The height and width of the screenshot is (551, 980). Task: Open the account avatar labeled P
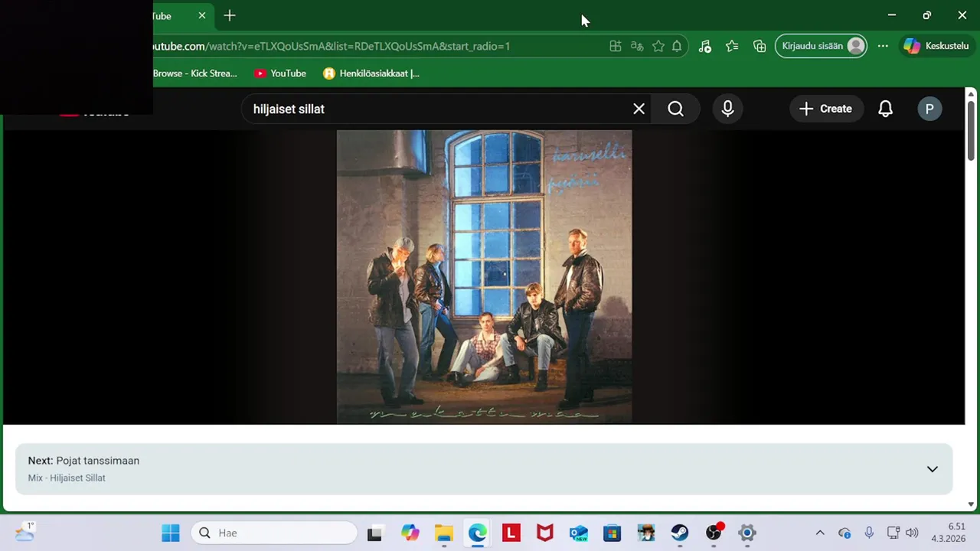929,109
